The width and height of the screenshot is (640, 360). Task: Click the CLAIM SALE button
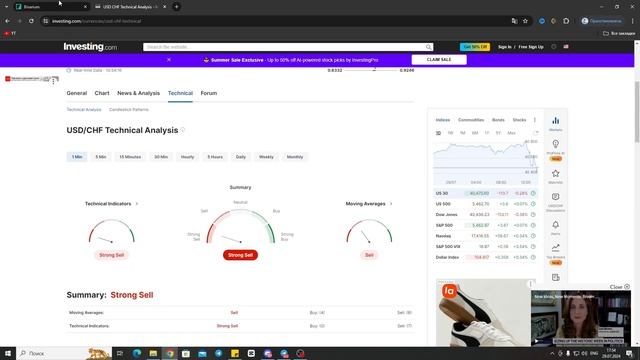439,60
